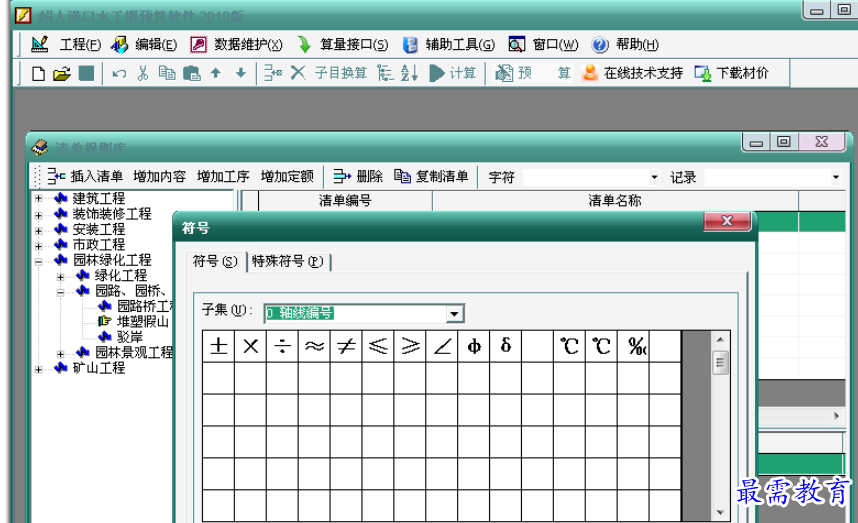
Task: Select the ∠ angle symbol cell
Action: pyautogui.click(x=442, y=346)
